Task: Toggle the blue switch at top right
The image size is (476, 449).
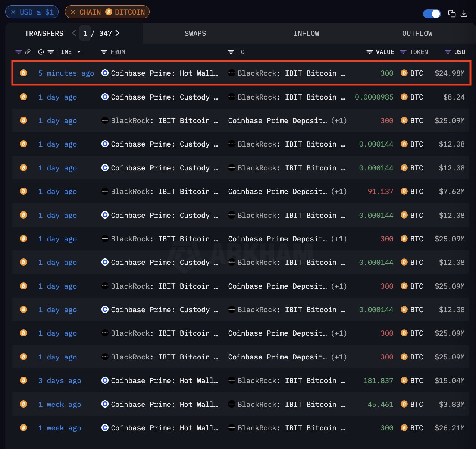Action: [432, 14]
